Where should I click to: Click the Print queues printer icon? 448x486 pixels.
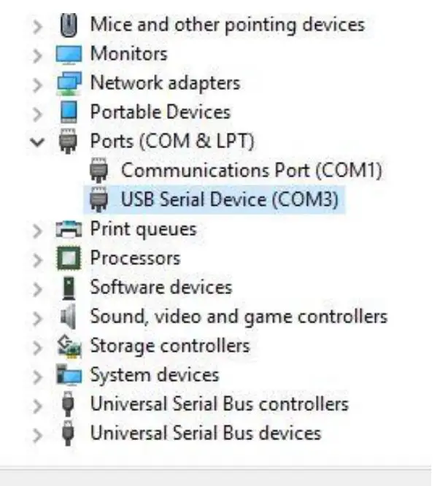pos(68,230)
